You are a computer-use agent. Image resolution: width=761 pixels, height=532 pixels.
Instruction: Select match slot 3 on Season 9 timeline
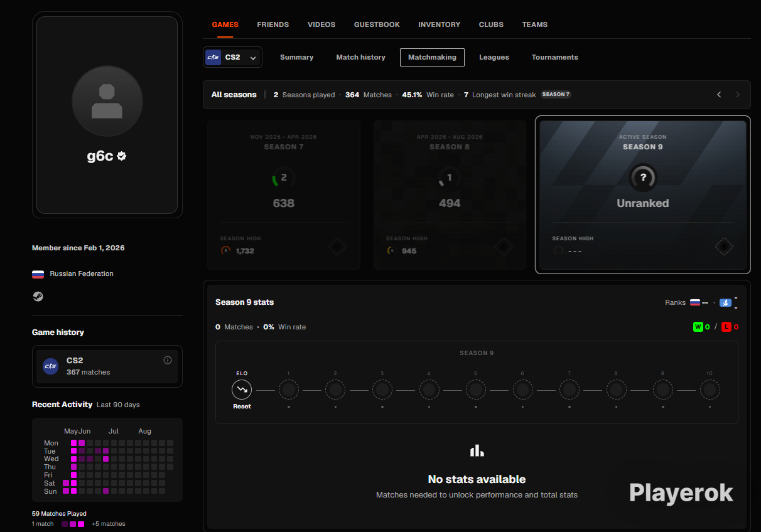coord(382,390)
